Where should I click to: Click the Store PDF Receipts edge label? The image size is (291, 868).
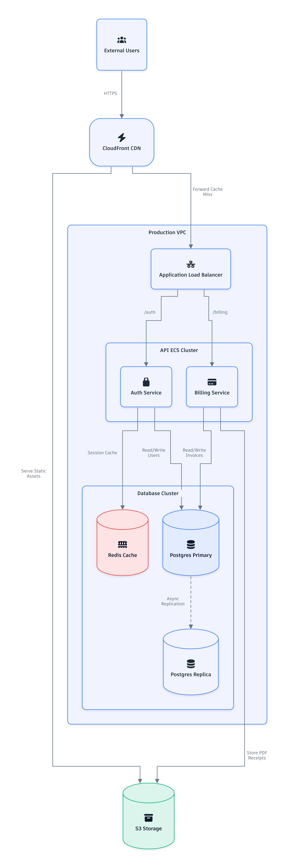(257, 755)
